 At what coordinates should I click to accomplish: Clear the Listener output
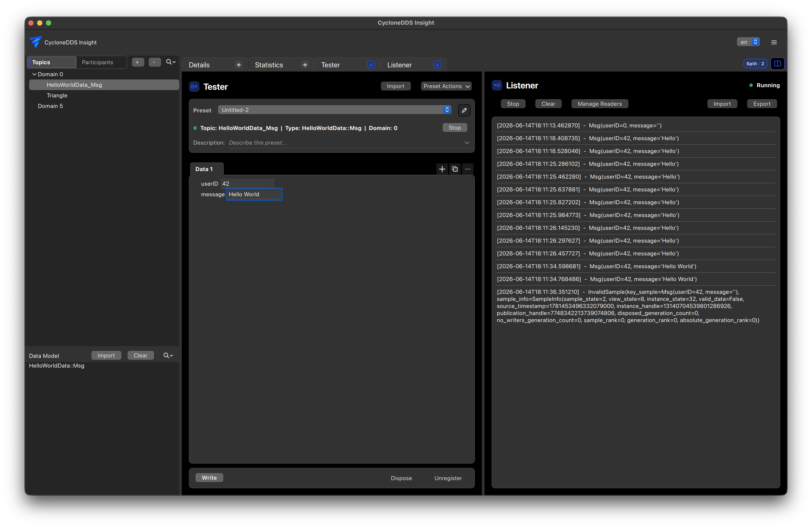pyautogui.click(x=548, y=104)
